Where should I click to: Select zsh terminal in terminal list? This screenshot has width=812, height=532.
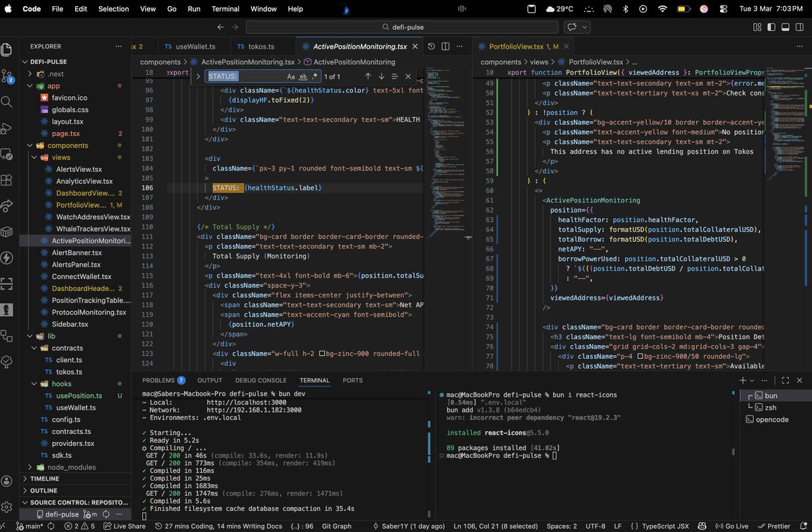click(x=770, y=407)
